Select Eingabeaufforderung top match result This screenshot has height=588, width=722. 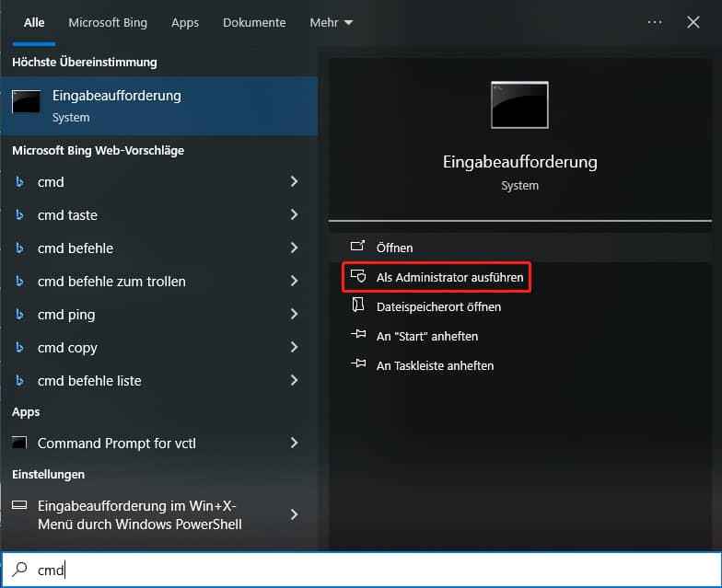point(159,106)
